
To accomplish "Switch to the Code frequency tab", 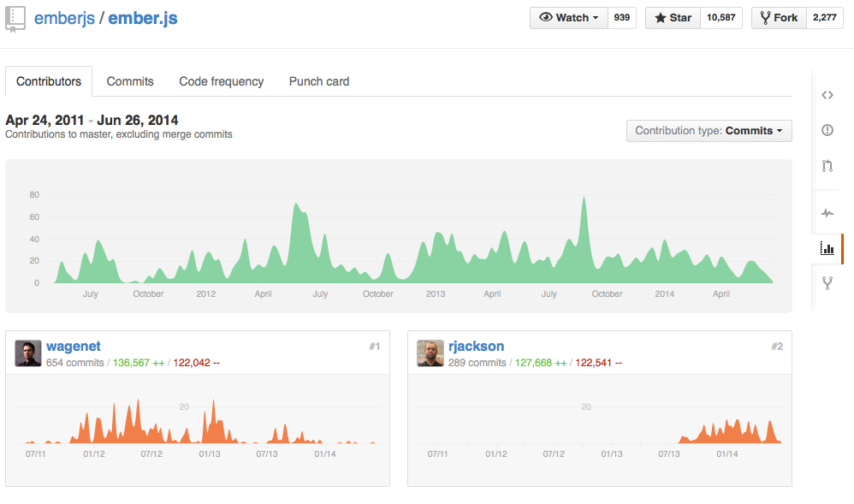I will pyautogui.click(x=221, y=81).
